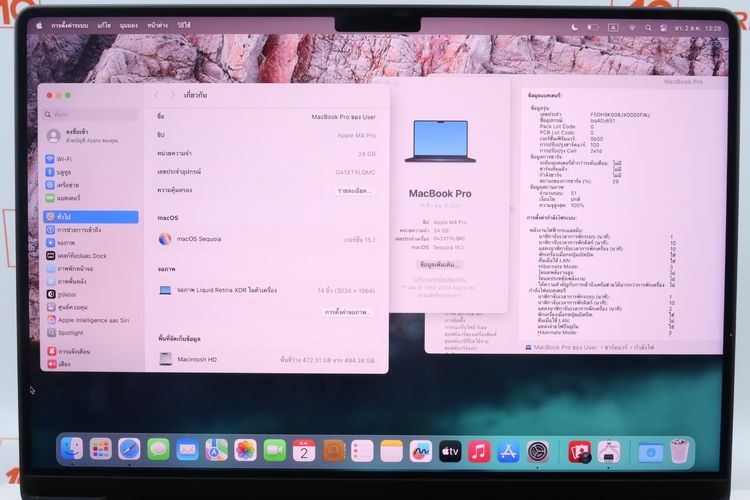Open the fifth menu bar item (Help)
Screen dimensions: 750x500
[184, 25]
